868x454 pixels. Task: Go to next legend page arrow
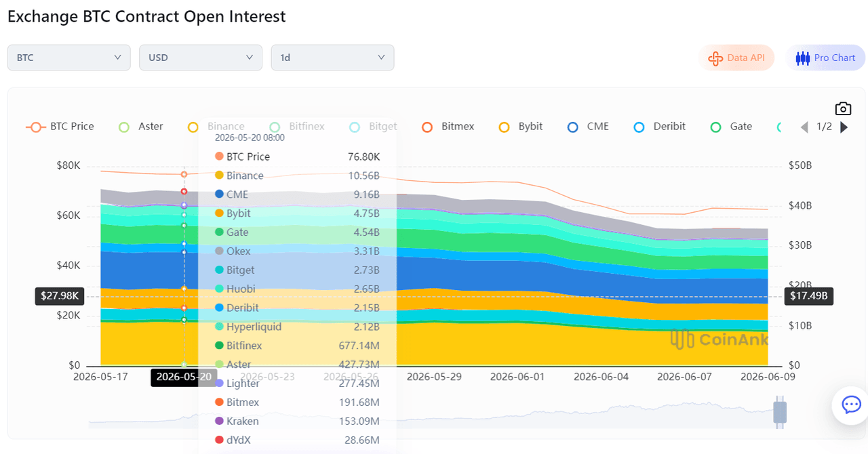(x=844, y=127)
